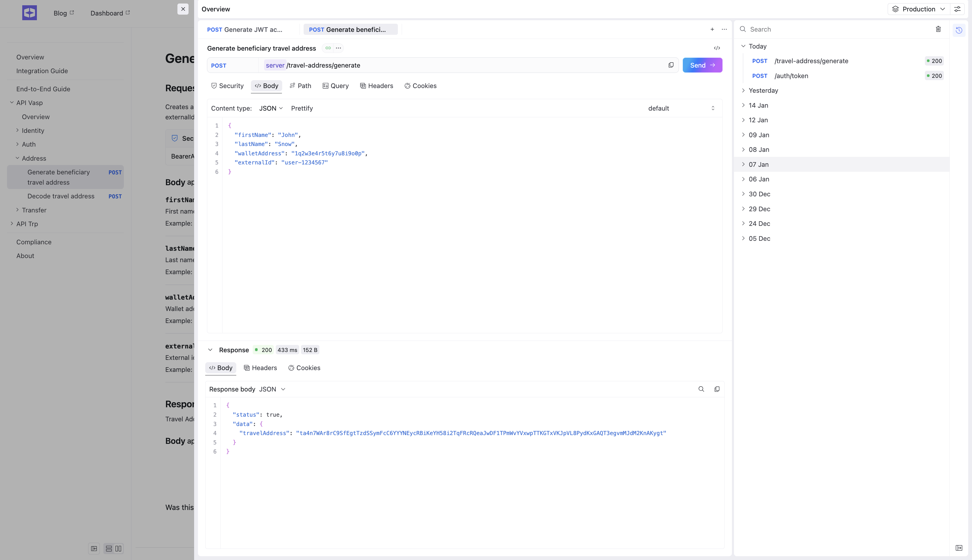Copy the request URL with the copy icon

[671, 65]
